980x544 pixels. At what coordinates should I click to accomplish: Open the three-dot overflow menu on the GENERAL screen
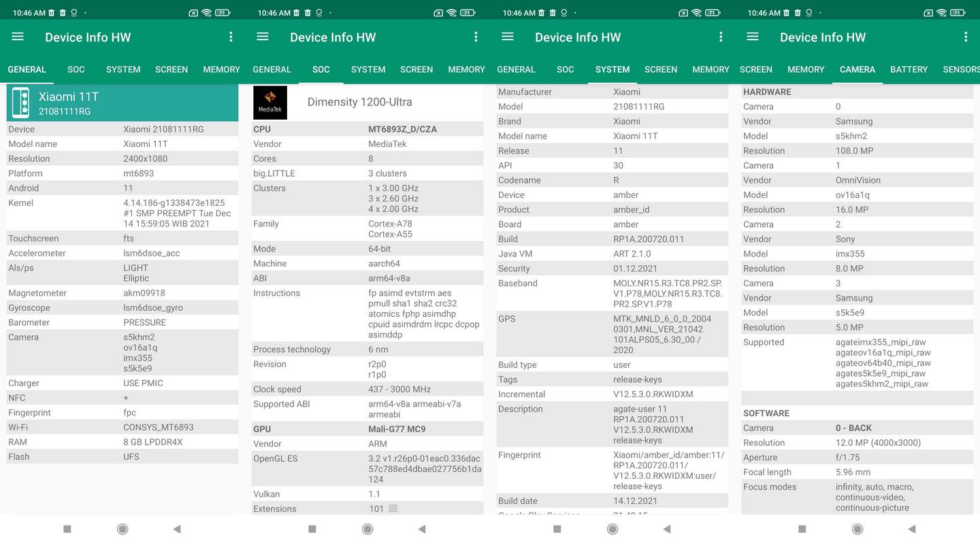231,37
